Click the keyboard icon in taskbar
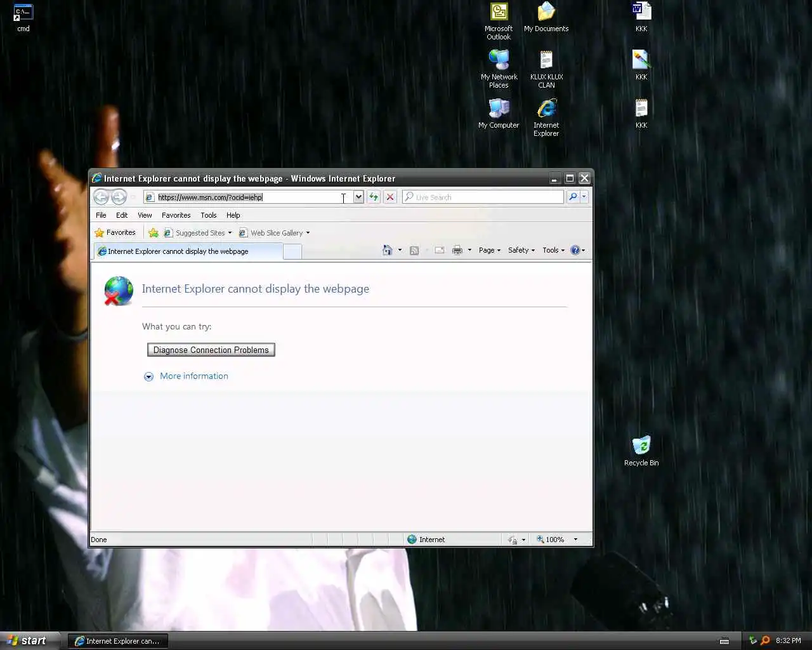 point(724,641)
